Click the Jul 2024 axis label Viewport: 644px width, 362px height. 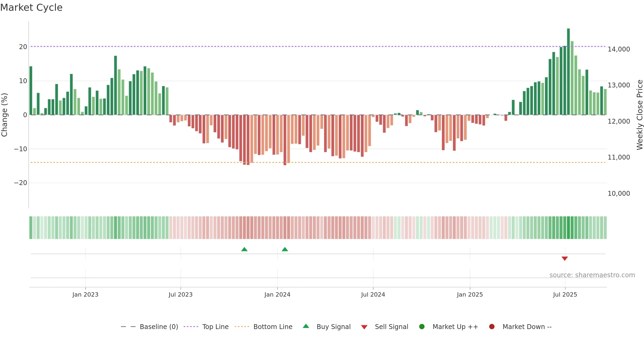click(373, 295)
